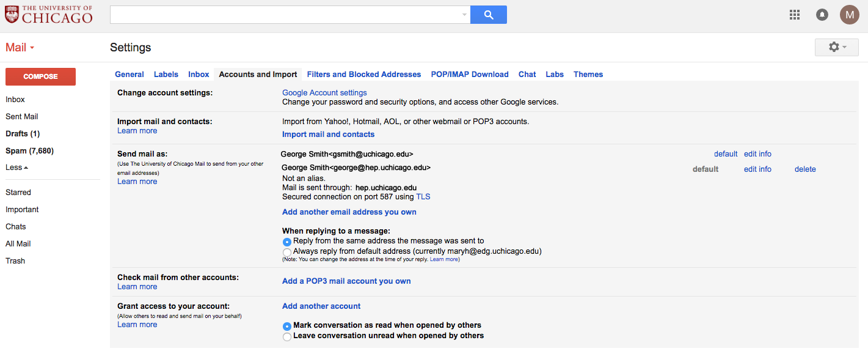This screenshot has height=351, width=868.
Task: Open the notifications bell icon
Action: 822,15
